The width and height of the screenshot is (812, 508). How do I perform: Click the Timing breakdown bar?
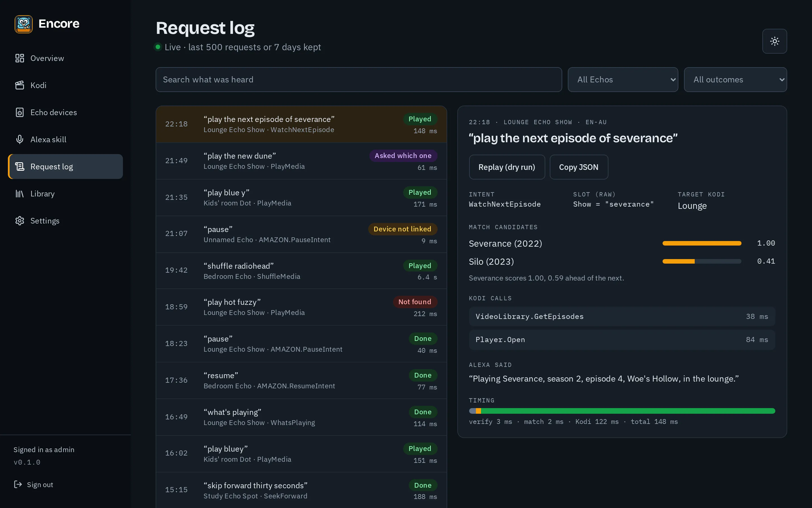[622, 411]
